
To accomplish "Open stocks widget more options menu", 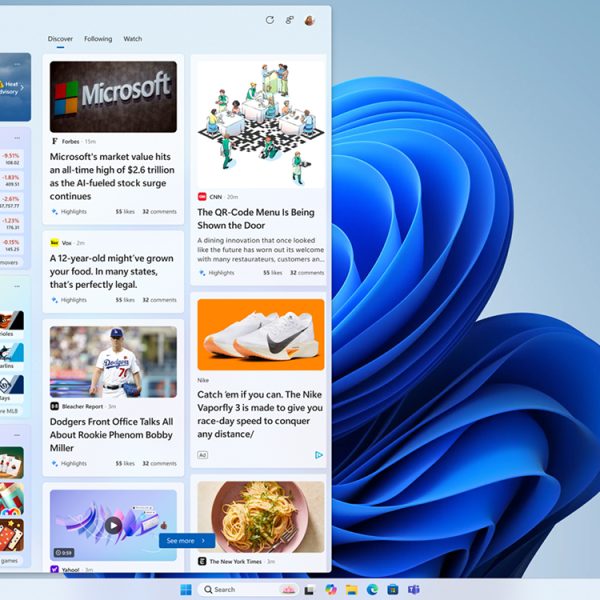I will (17, 138).
